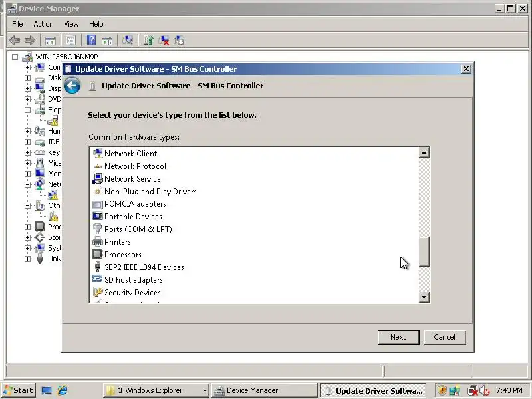Click the show/hide action pane toolbar icon

pyautogui.click(x=107, y=41)
